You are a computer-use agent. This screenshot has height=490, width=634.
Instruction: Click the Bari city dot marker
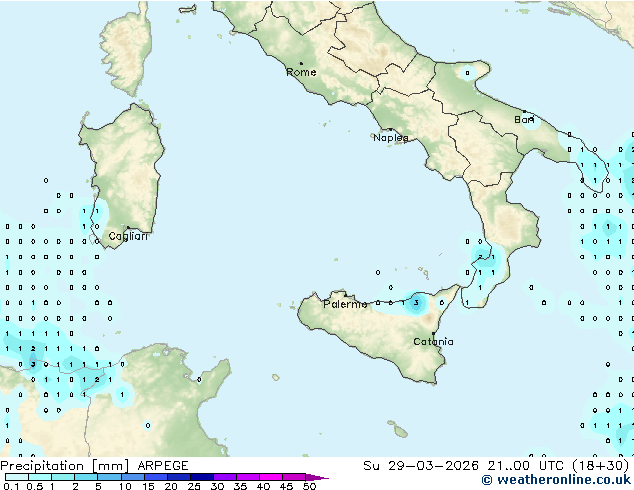click(x=524, y=111)
